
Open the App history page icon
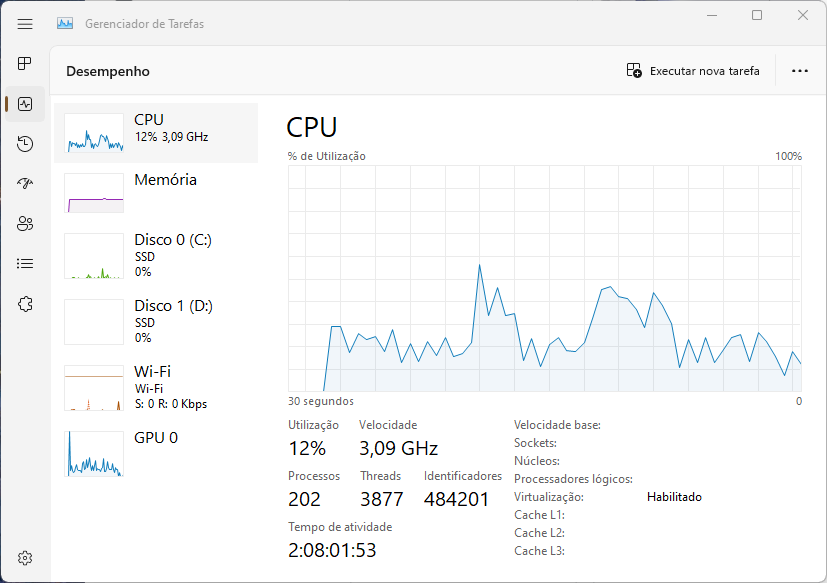pyautogui.click(x=25, y=144)
